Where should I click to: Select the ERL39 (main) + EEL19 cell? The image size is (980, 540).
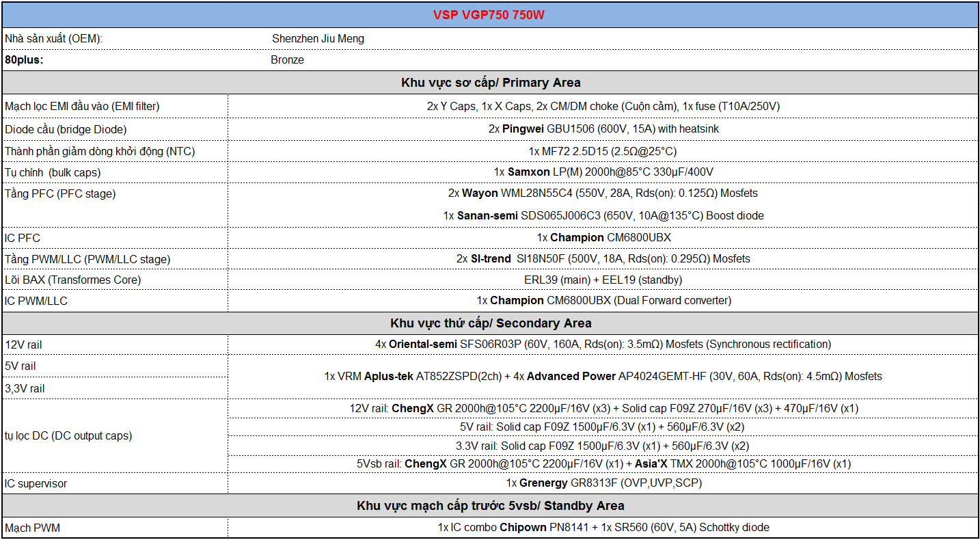(x=603, y=280)
